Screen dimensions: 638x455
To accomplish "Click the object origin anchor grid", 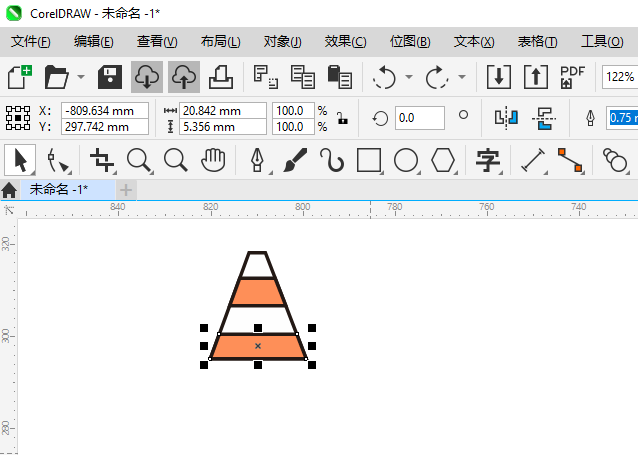I will [x=18, y=118].
